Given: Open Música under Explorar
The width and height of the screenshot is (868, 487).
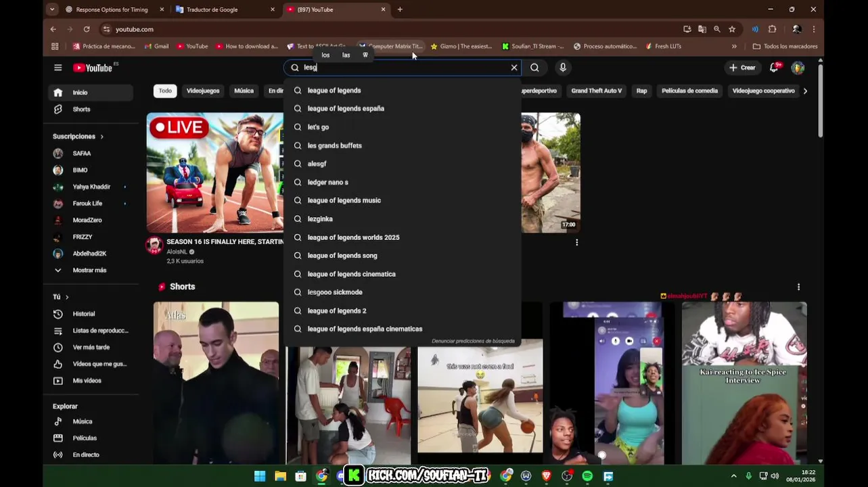Looking at the screenshot, I should [x=91, y=421].
